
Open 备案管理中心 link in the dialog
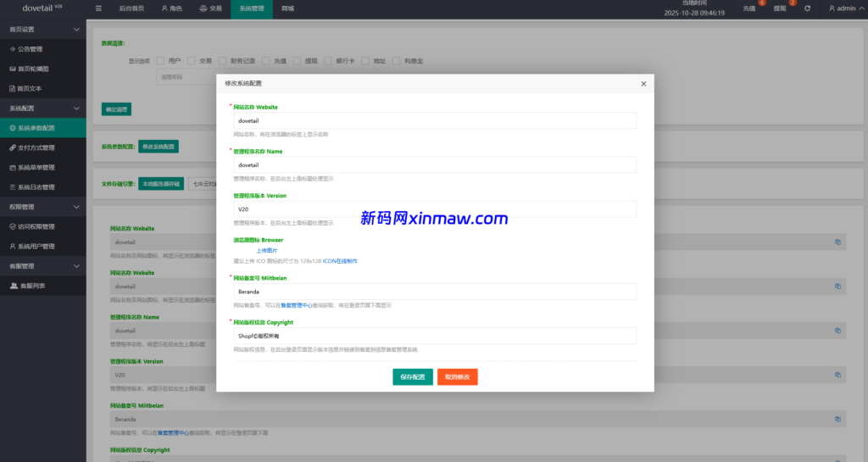point(297,305)
